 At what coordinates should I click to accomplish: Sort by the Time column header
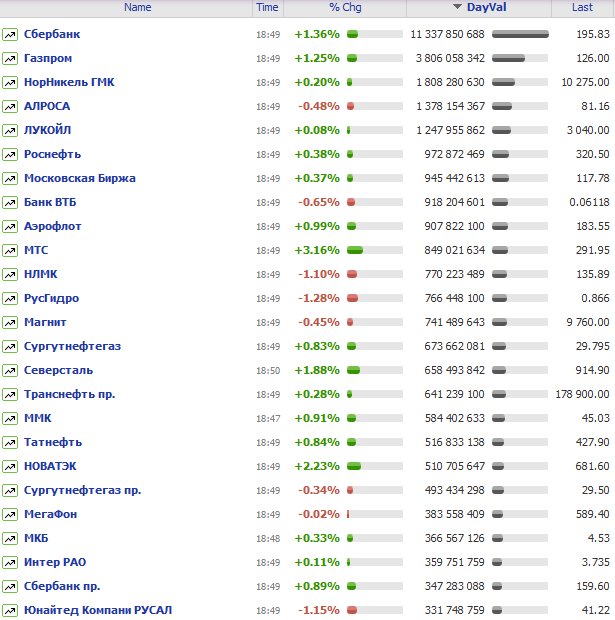[267, 7]
